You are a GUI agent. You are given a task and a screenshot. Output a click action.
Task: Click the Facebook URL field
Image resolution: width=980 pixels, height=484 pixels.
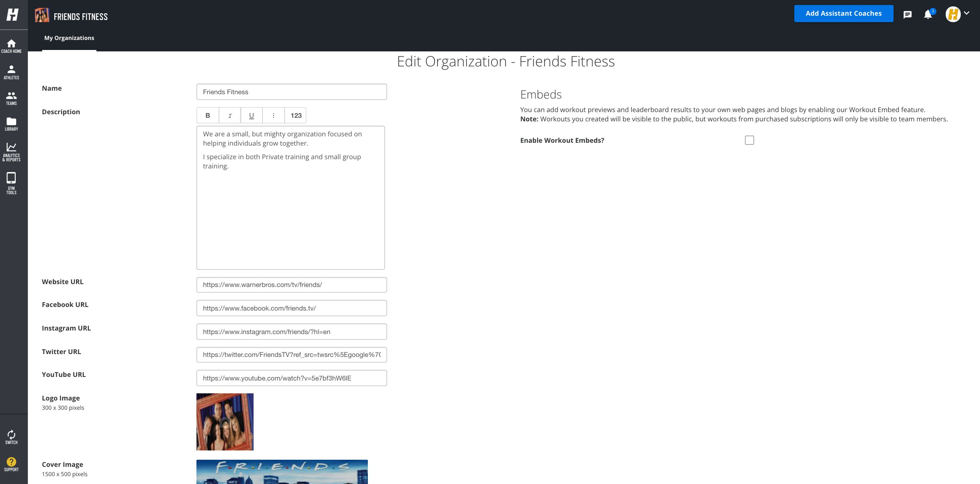(x=292, y=308)
